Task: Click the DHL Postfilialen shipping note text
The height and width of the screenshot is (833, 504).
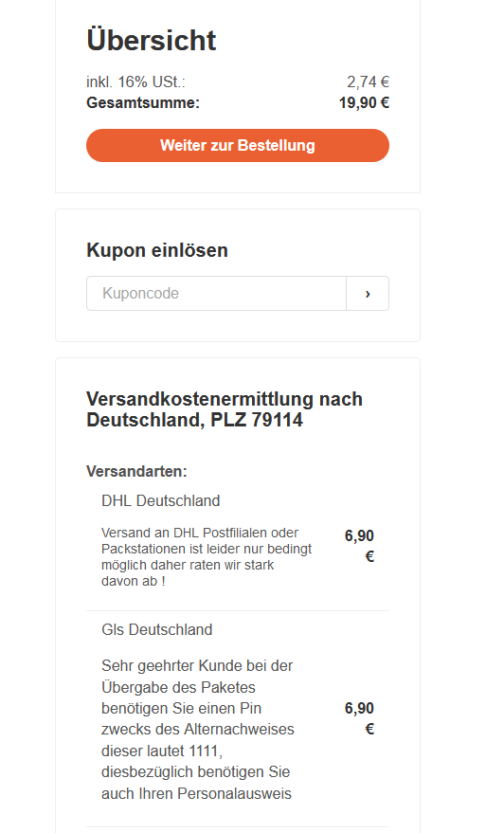Action: tap(207, 556)
